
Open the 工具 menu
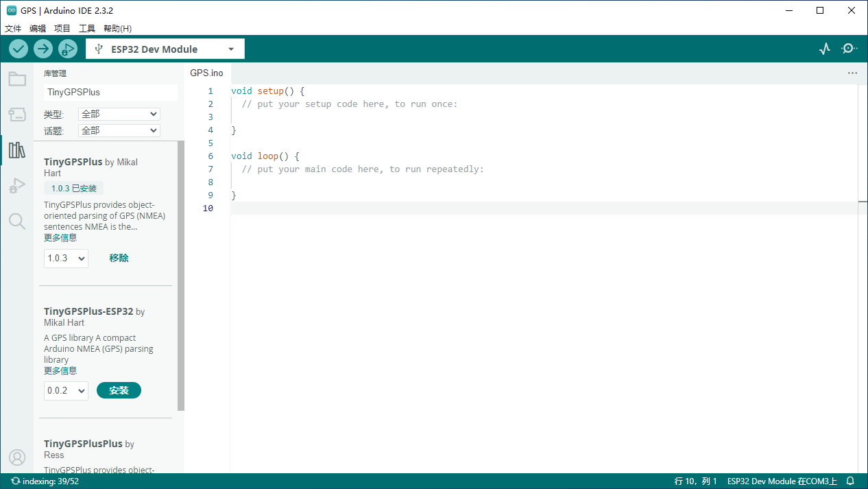click(x=87, y=29)
